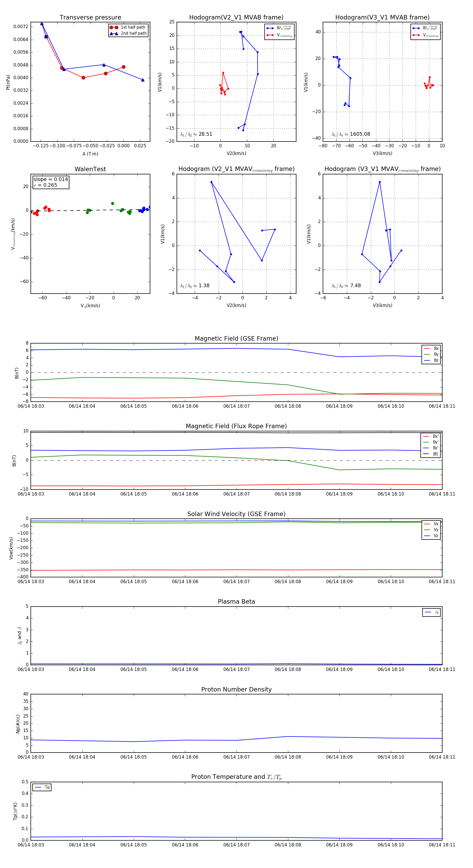The image size is (473, 868).
Task: Click the "A (T·m)" x-axis label
Action: pyautogui.click(x=90, y=154)
